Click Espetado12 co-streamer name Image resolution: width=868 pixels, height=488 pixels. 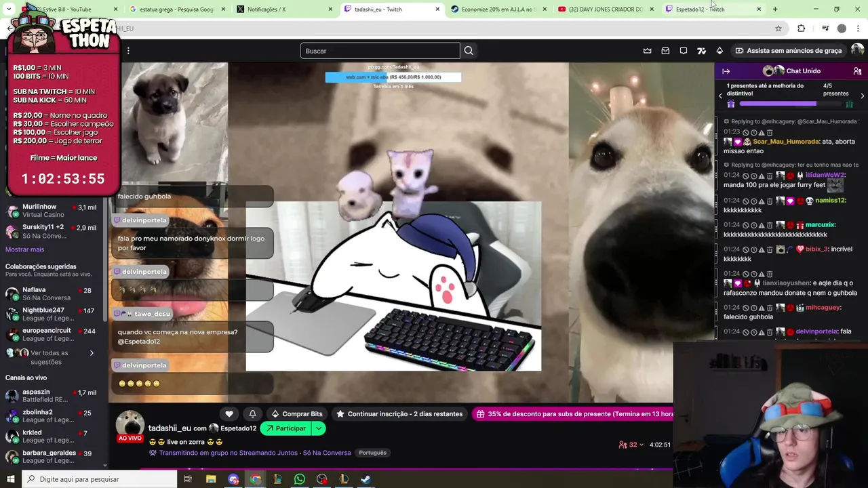coord(238,428)
